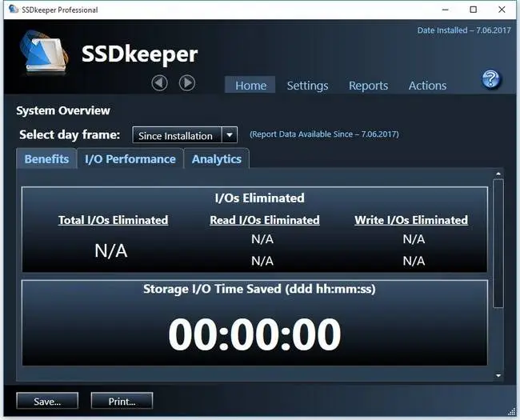Screen dimensions: 520x420
Task: Switch to the I/O Performance tab
Action: click(x=130, y=159)
